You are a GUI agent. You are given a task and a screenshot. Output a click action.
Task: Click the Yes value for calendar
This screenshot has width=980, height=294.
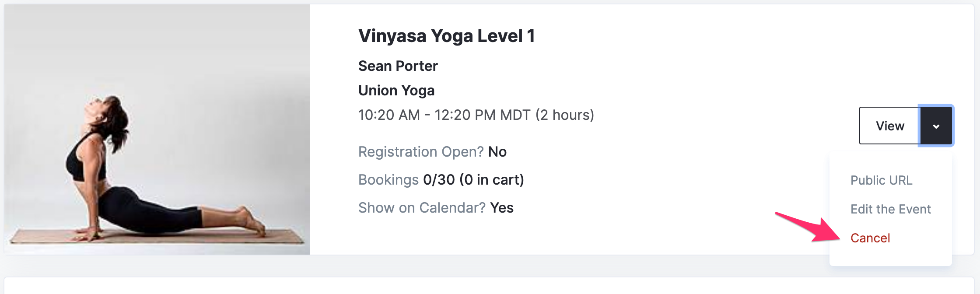click(502, 208)
